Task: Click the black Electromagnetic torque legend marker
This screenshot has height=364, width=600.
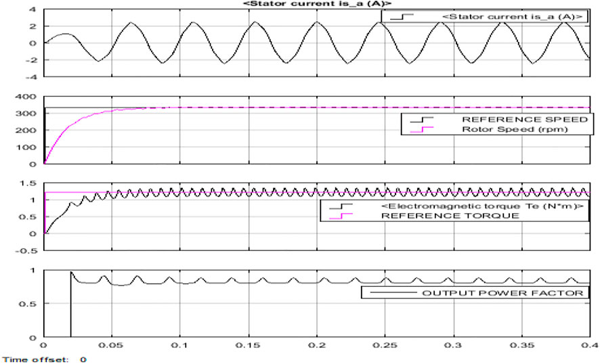Action: [341, 206]
